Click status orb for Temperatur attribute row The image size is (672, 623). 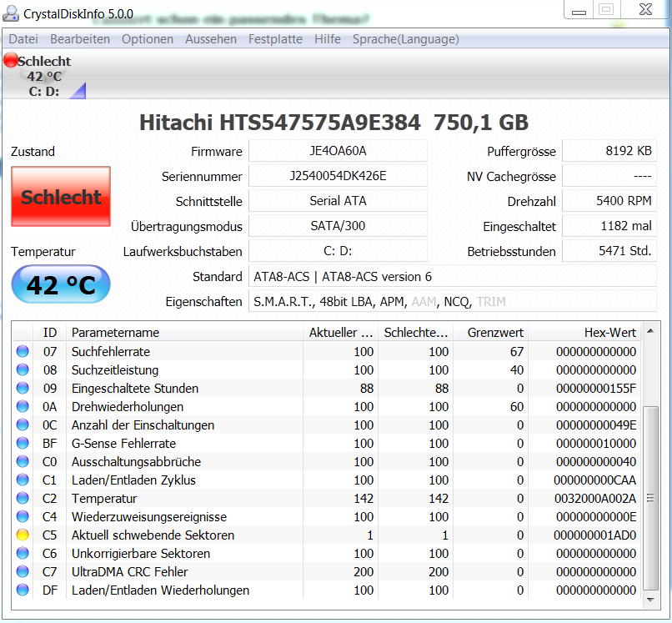pyautogui.click(x=23, y=498)
